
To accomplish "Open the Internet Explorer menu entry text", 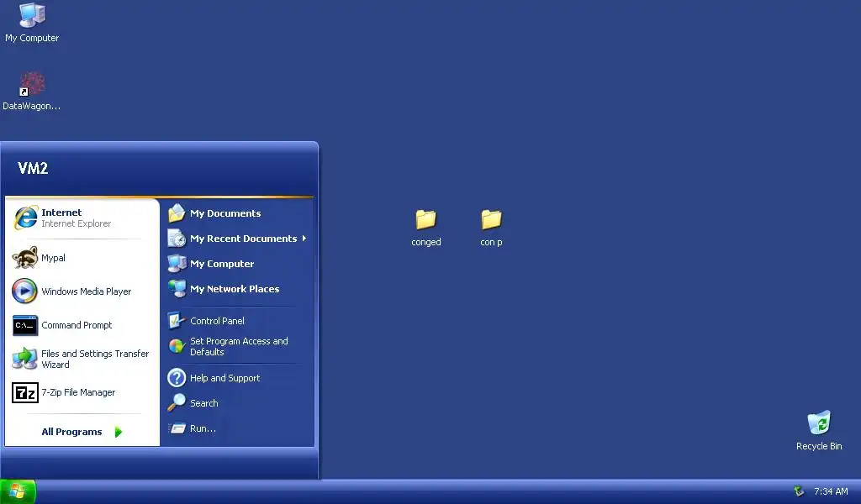I will click(x=77, y=218).
